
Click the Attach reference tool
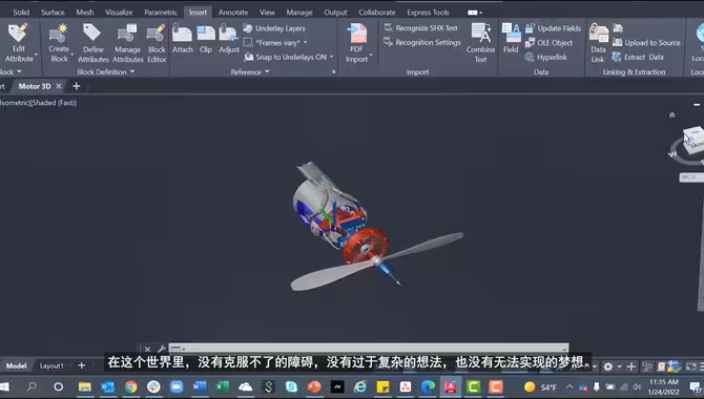(182, 38)
